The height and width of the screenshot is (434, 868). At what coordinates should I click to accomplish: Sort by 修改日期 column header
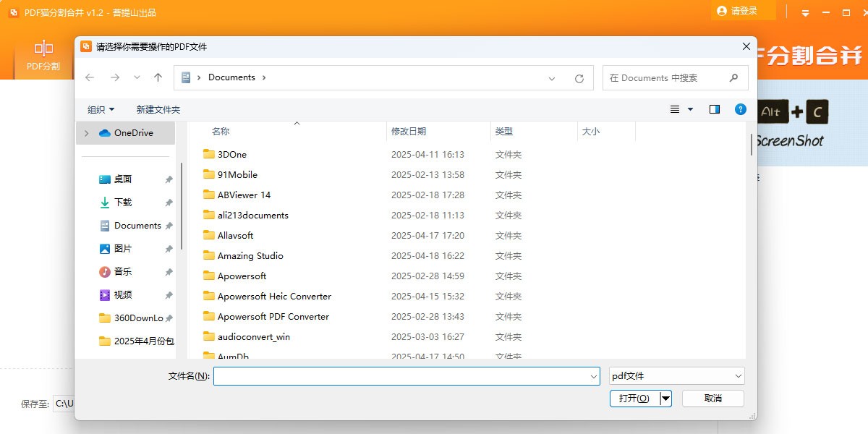click(409, 132)
